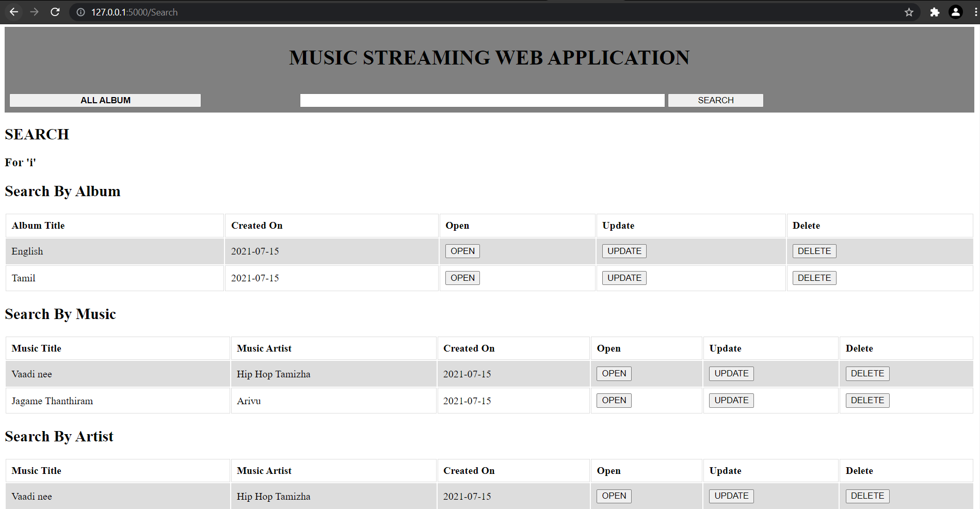Open the browser profile avatar
The height and width of the screenshot is (509, 980).
coord(956,12)
